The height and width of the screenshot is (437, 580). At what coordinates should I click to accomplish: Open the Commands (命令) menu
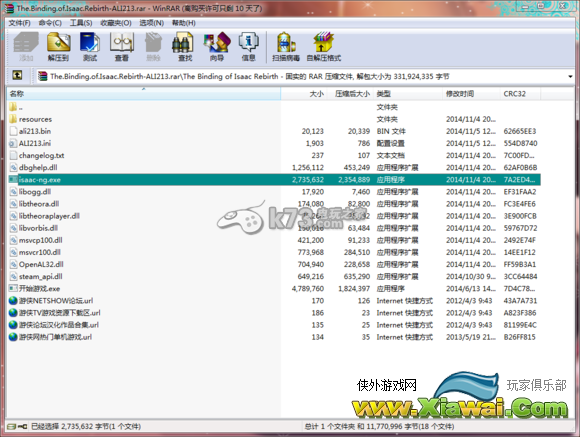50,23
